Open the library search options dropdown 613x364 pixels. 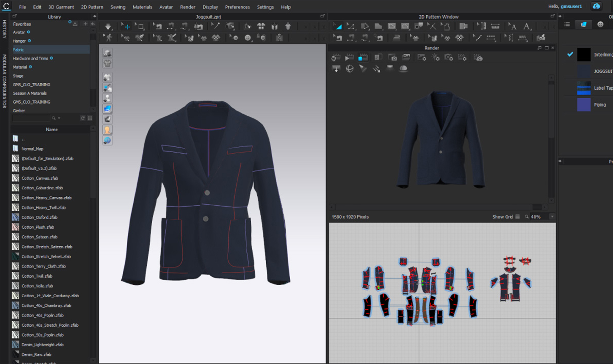pyautogui.click(x=59, y=118)
